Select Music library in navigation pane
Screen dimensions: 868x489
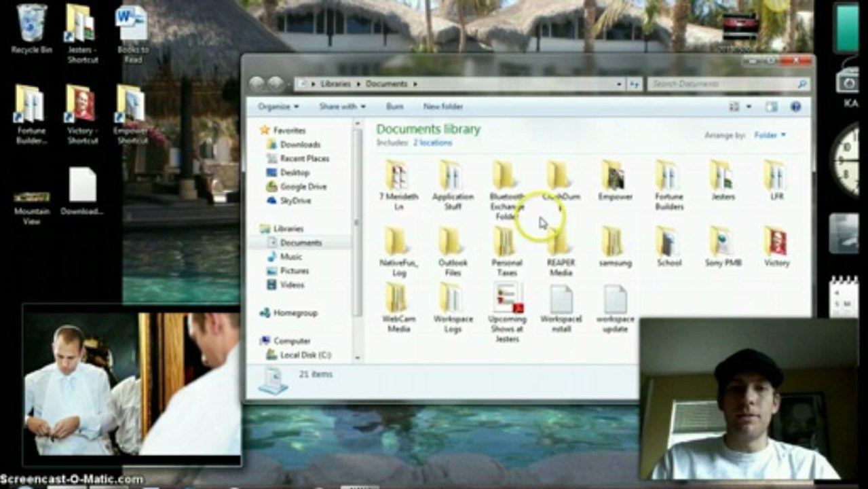[x=284, y=257]
